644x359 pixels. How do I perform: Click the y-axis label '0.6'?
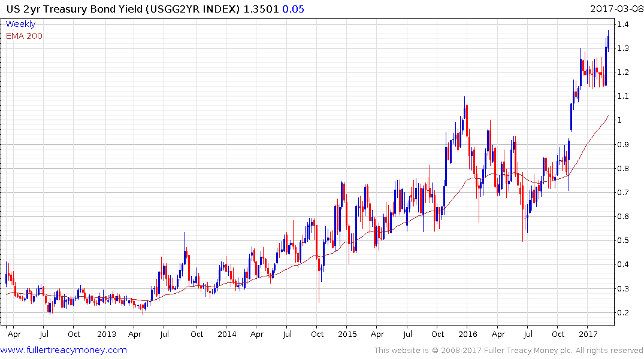tap(623, 216)
